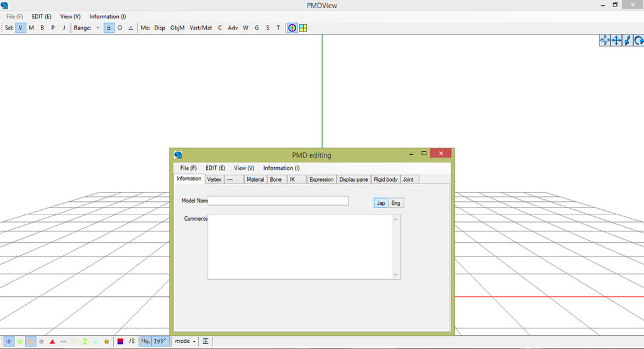Open View (V) menu in PMD editing
Viewport: 644px width, 349px height.
tap(244, 168)
